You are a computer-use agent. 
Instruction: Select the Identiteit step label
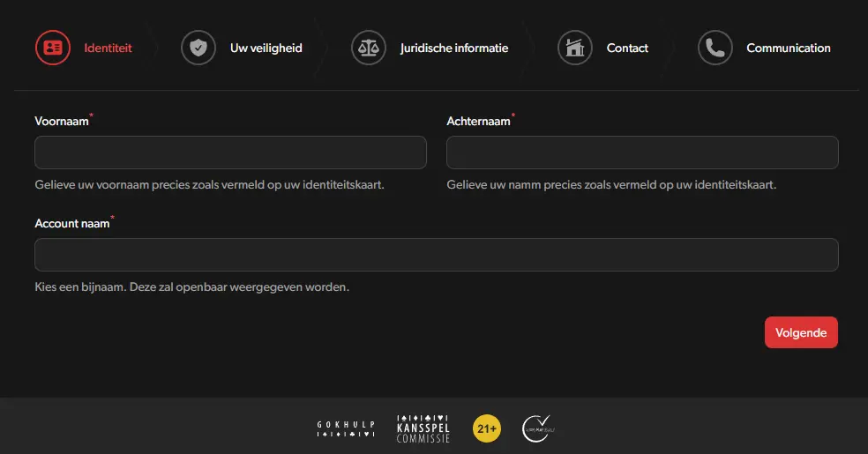pyautogui.click(x=108, y=48)
